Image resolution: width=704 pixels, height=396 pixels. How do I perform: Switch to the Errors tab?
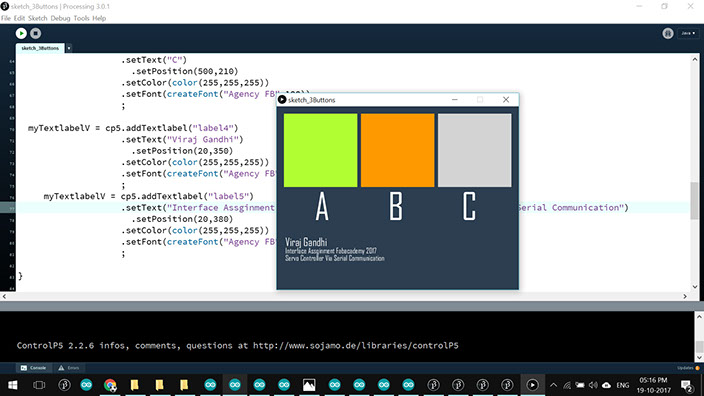(69, 368)
